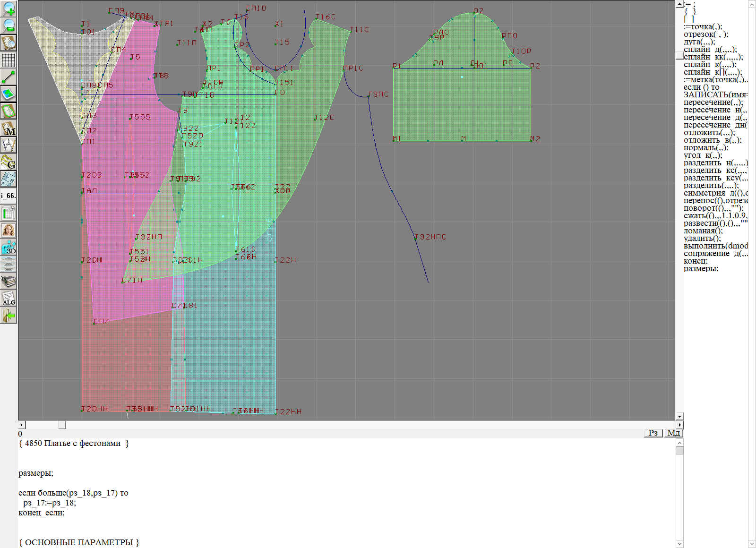Click the compass drawing tools icon
The width and height of the screenshot is (756, 548).
tap(9, 145)
